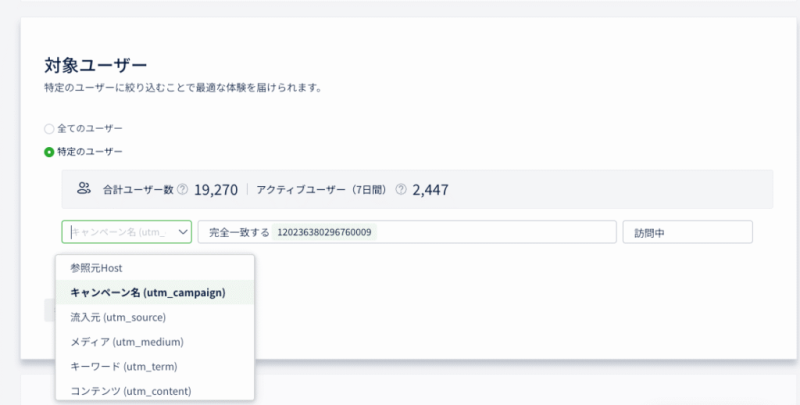Select the 特定のユーザー radio button
The image size is (800, 405).
(49, 151)
